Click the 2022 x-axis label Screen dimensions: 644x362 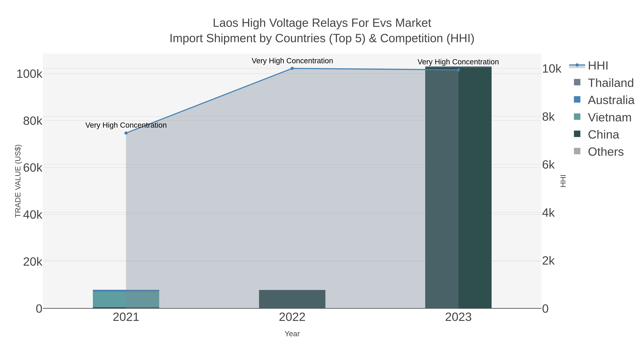292,317
